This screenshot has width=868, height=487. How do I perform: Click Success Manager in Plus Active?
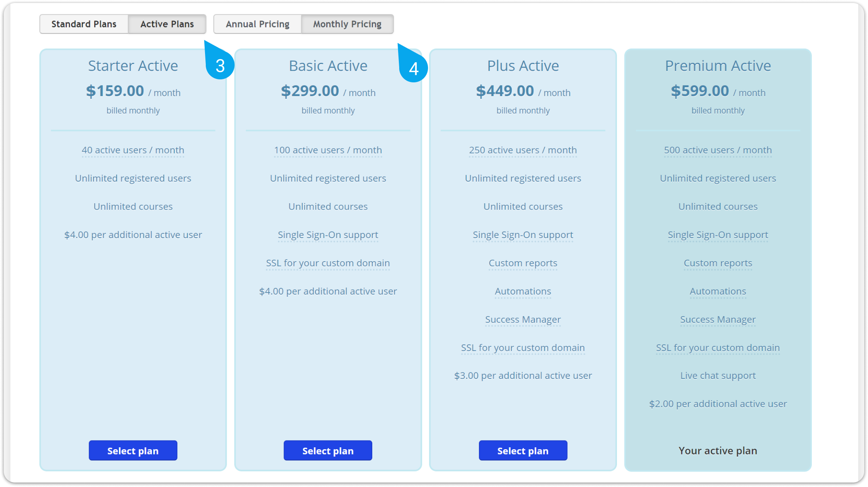pos(523,320)
